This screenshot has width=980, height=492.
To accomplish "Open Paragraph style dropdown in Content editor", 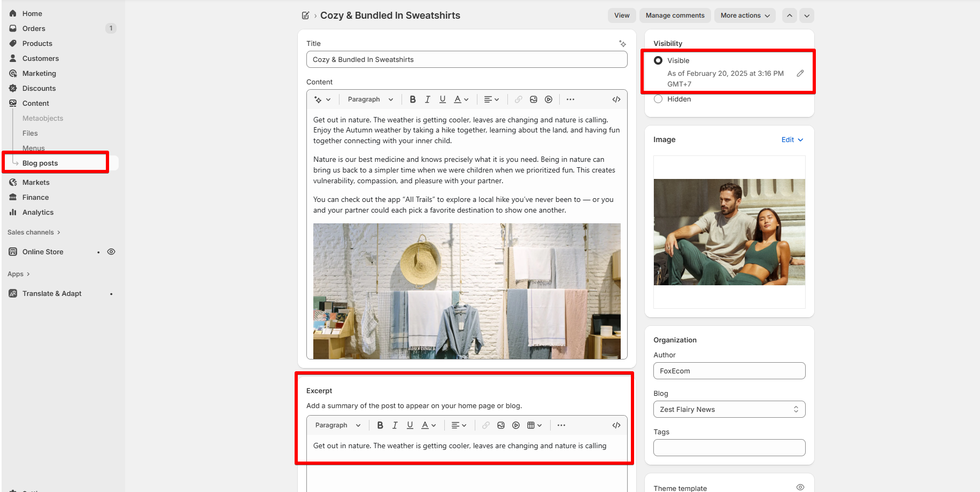I will pyautogui.click(x=370, y=99).
